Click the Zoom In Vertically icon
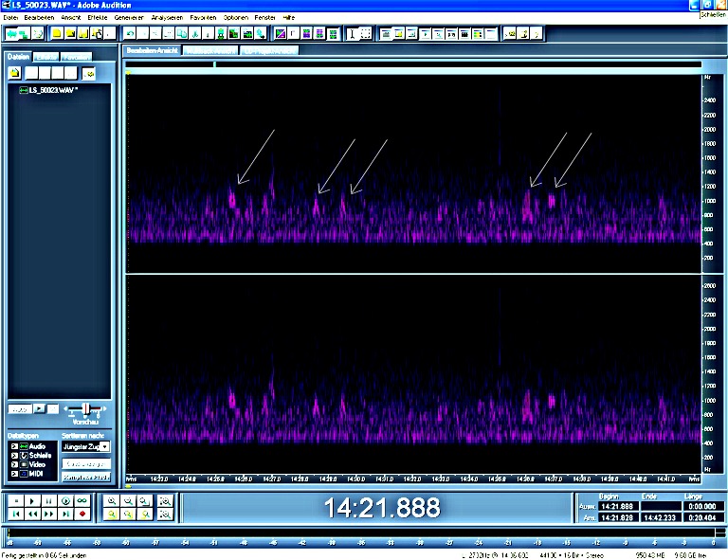Image resolution: width=728 pixels, height=560 pixels. (x=165, y=501)
